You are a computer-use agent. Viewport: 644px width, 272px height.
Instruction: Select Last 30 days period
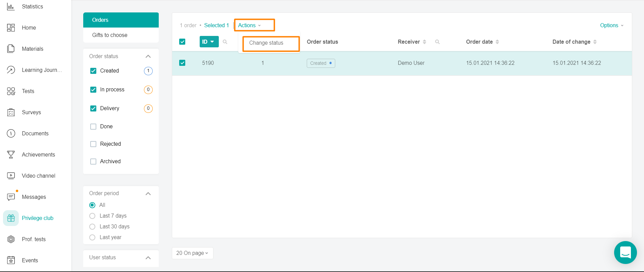92,227
